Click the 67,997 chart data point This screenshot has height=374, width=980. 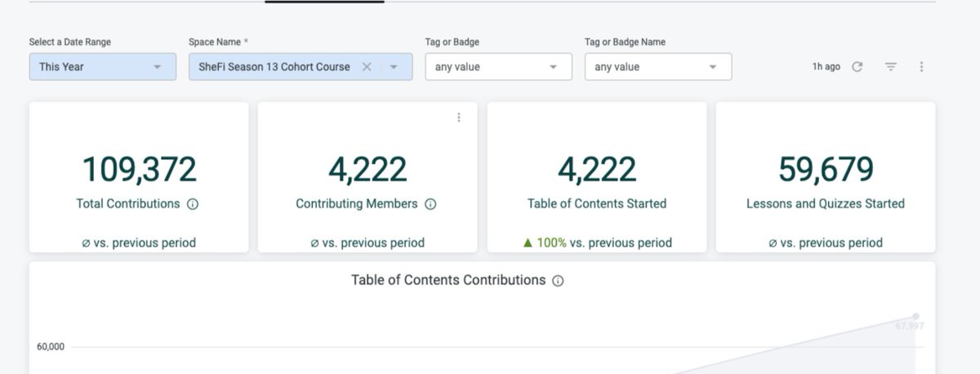tap(915, 316)
